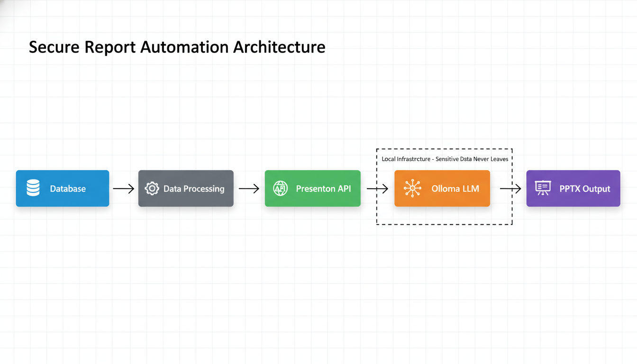Click the Presenton API button
This screenshot has width=637, height=364.
coord(312,188)
